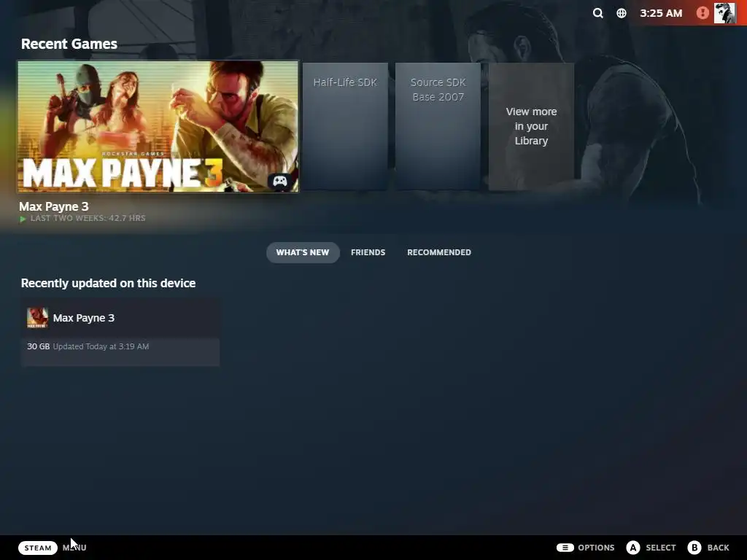Click Recently updated on this device heading
Image resolution: width=747 pixels, height=560 pixels.
point(108,284)
